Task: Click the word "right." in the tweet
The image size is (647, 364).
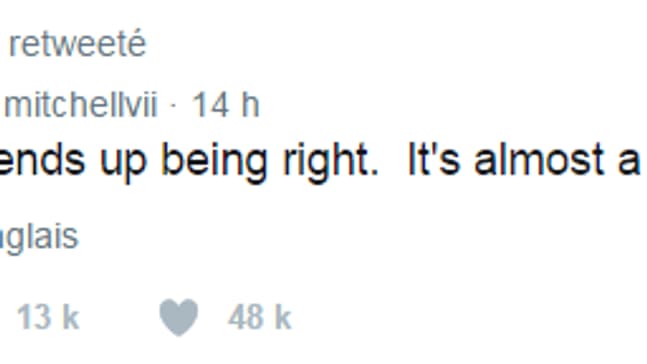Action: point(331,161)
